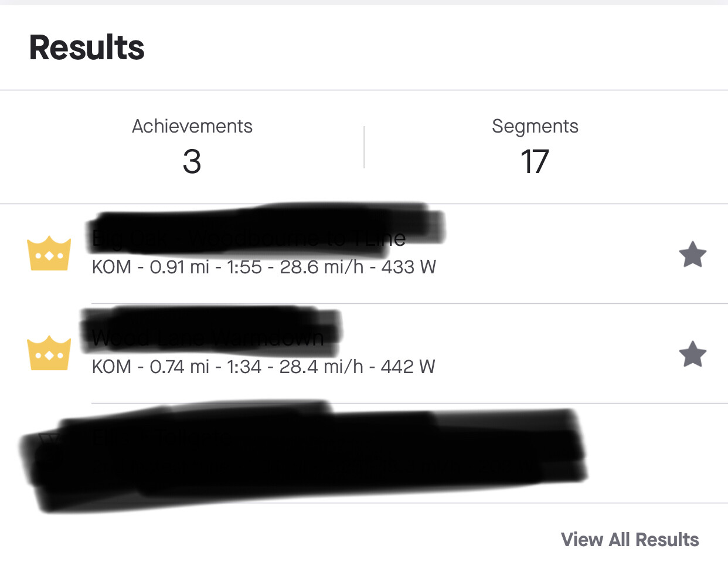The height and width of the screenshot is (569, 728).
Task: Select the Achievements label
Action: (192, 126)
